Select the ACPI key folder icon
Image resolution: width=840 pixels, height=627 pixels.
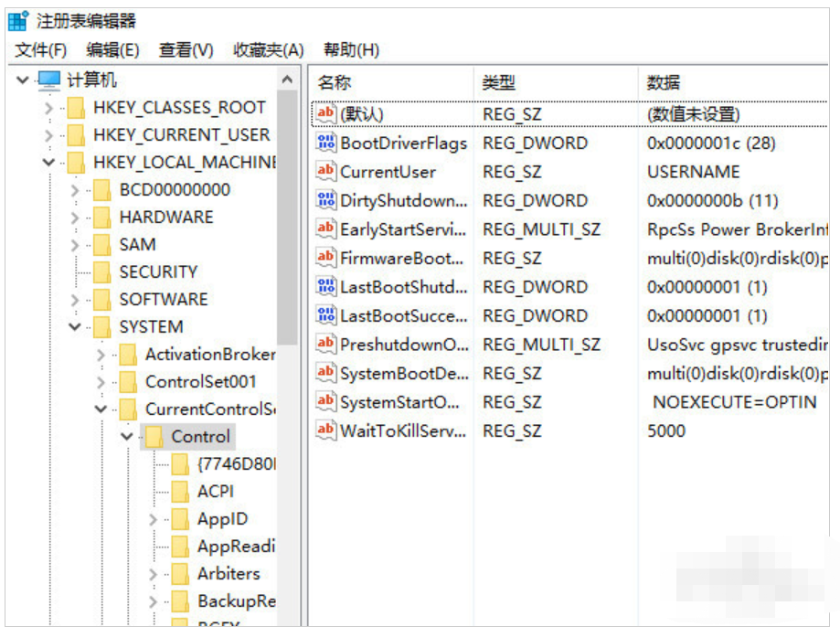tap(180, 492)
